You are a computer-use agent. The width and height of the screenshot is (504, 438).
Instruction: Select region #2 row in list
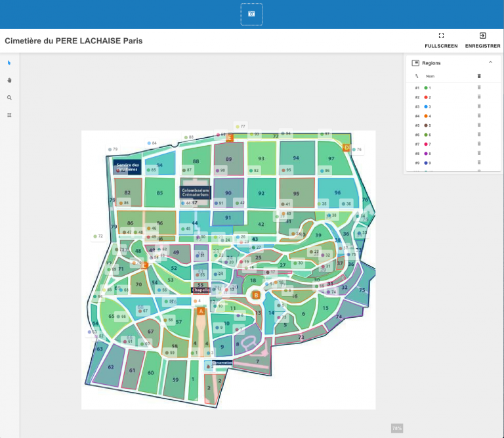[446, 97]
